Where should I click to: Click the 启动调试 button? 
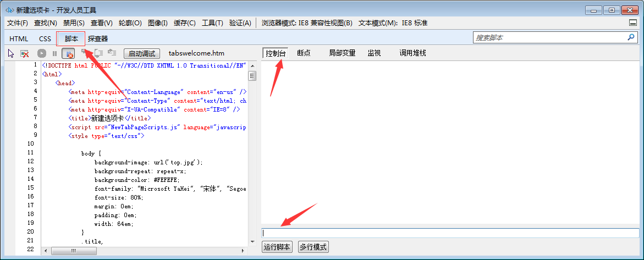point(142,53)
